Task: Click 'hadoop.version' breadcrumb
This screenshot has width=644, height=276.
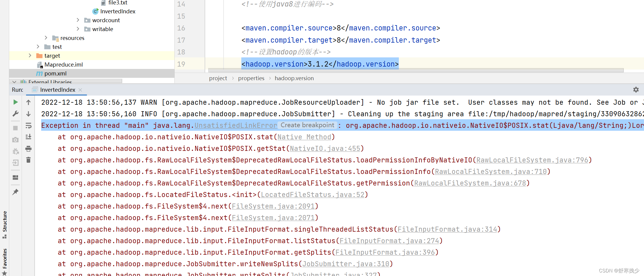Action: pos(294,78)
